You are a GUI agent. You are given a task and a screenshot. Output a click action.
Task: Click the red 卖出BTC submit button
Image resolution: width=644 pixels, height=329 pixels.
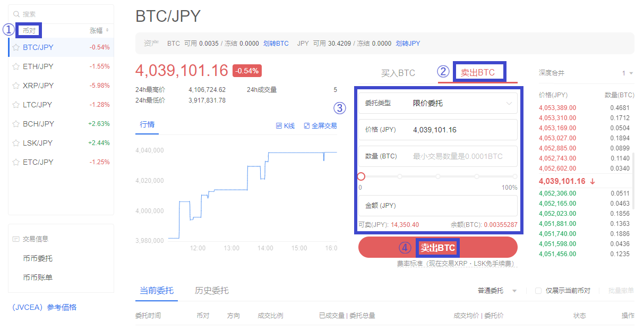pos(437,248)
